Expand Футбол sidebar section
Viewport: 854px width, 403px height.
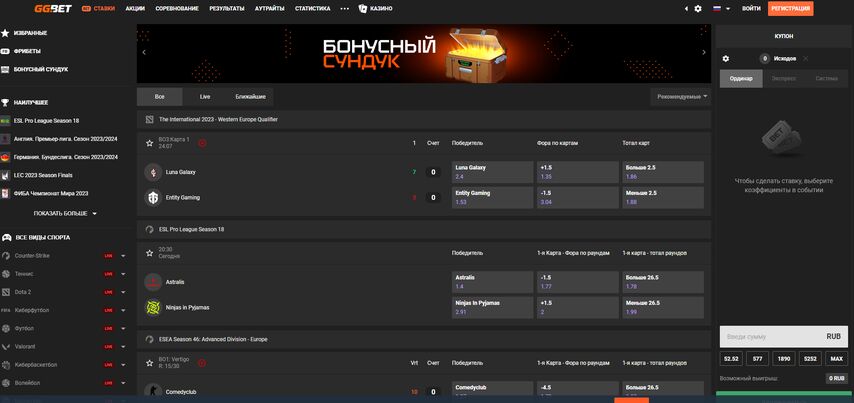click(x=123, y=328)
